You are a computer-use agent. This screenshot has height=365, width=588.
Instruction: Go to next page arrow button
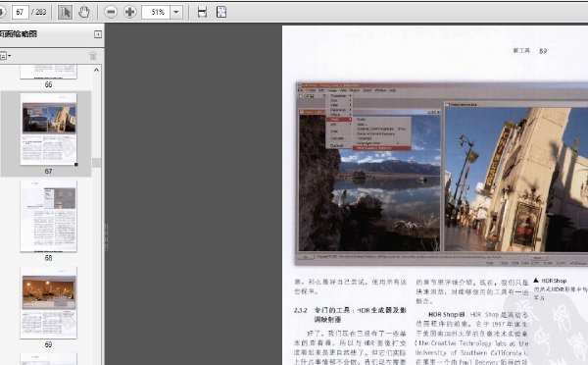2,13
